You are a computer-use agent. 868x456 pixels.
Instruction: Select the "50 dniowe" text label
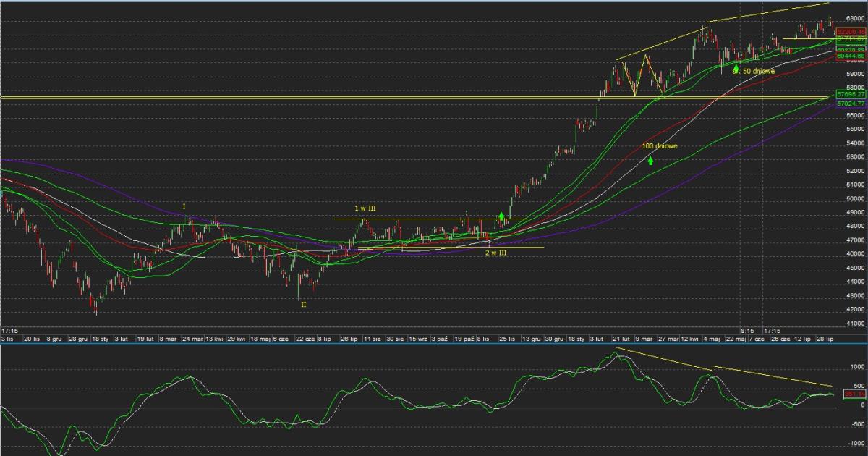(x=759, y=72)
